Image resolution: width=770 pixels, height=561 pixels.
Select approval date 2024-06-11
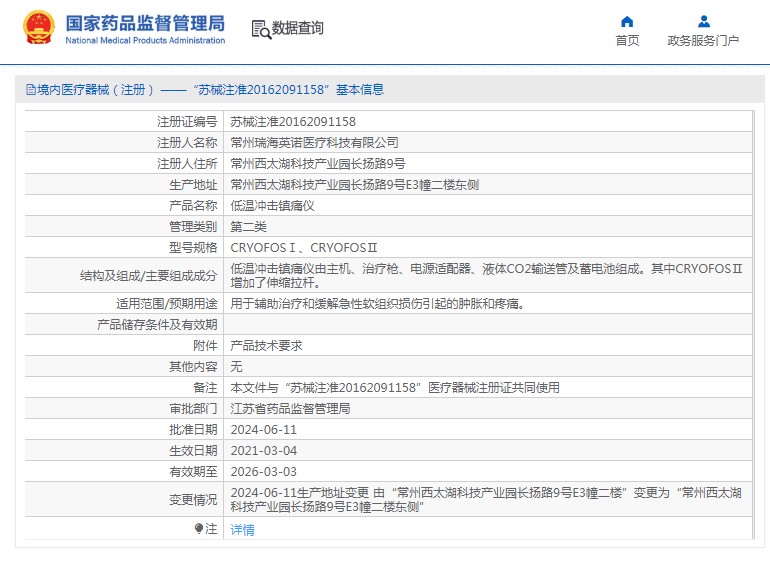pos(264,430)
